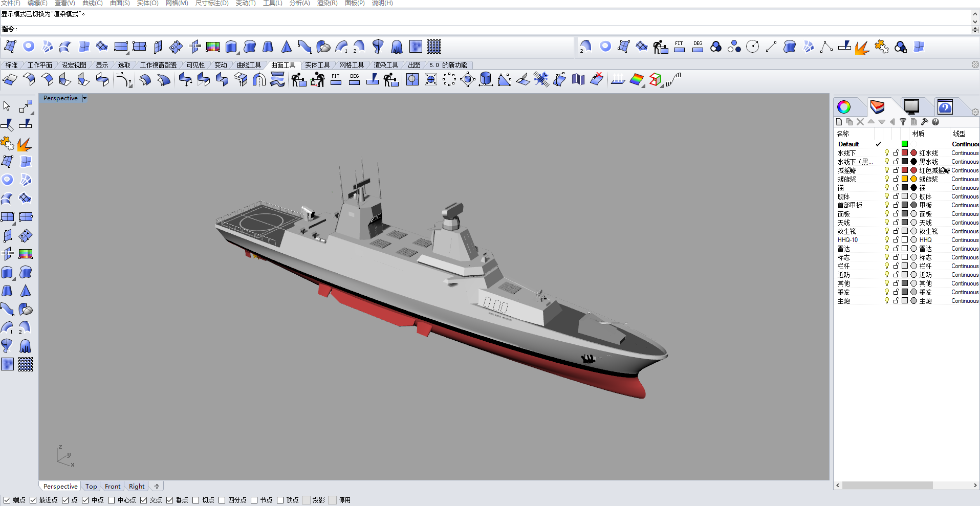
Task: Open the 曲面(S) menu
Action: click(x=120, y=3)
